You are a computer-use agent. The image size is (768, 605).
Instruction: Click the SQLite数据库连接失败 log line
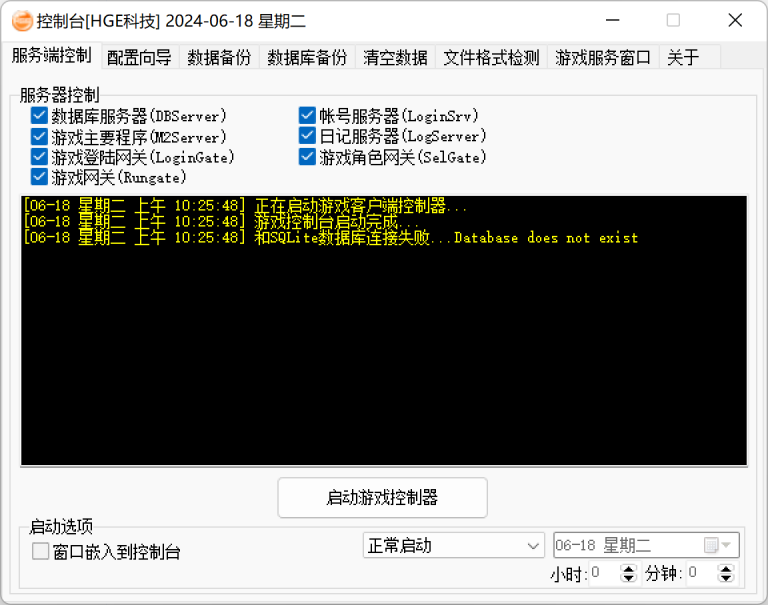coord(331,238)
